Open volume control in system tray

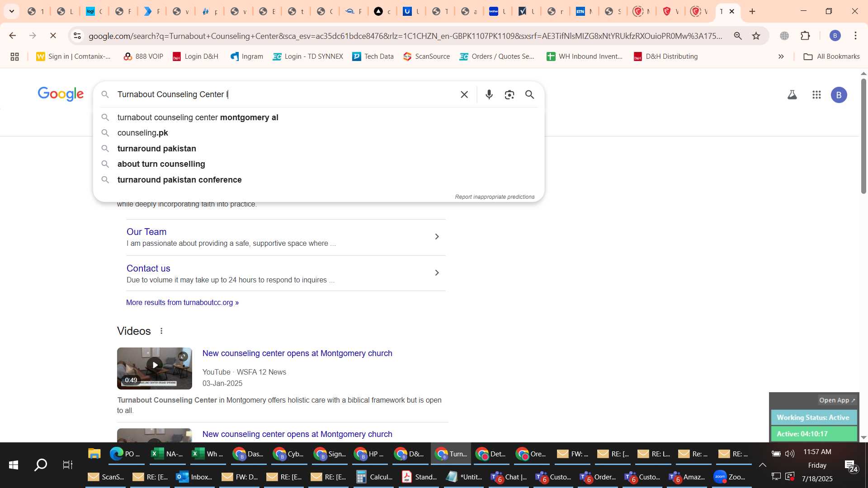790,454
